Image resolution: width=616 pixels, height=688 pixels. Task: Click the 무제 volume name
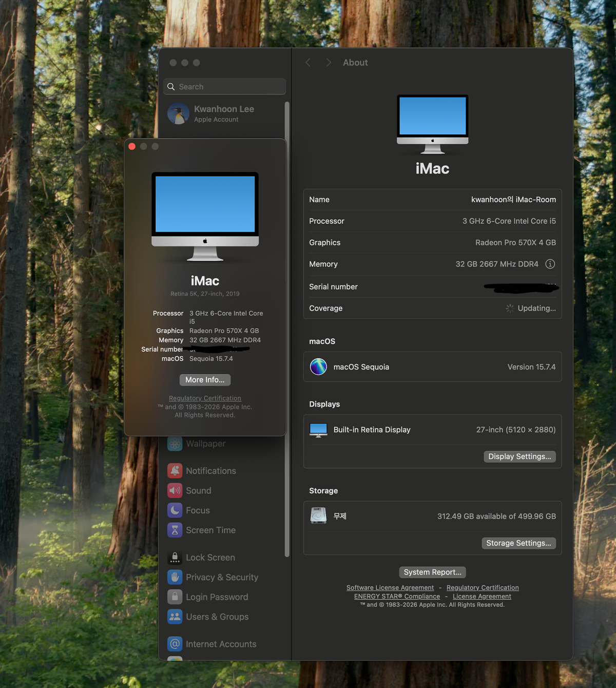[340, 516]
